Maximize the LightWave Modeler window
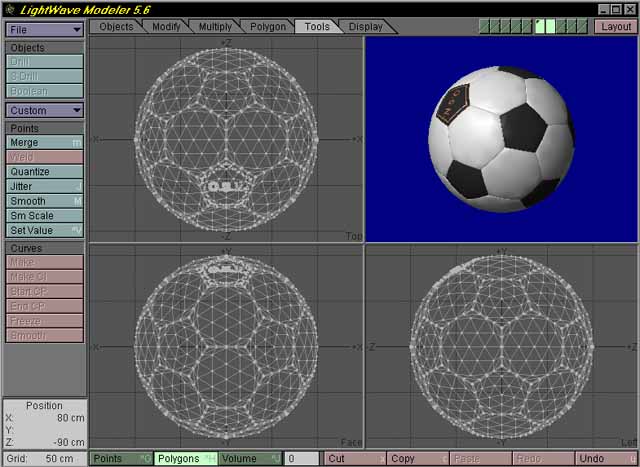 [x=616, y=8]
